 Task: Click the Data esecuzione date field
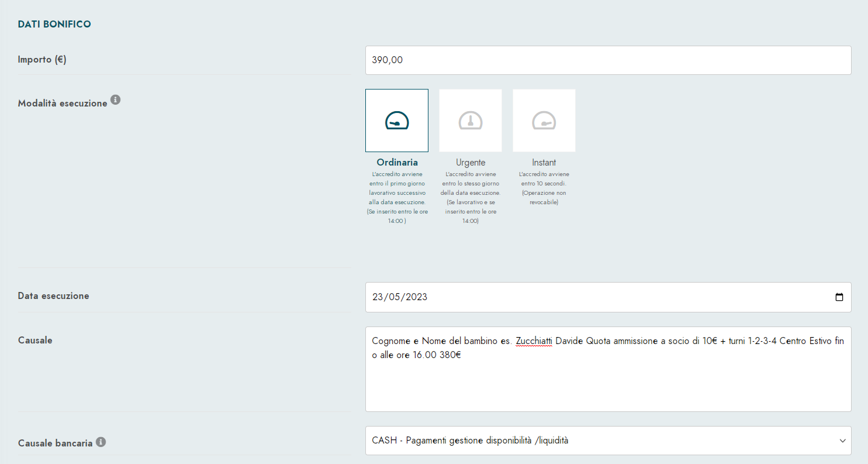(x=608, y=297)
